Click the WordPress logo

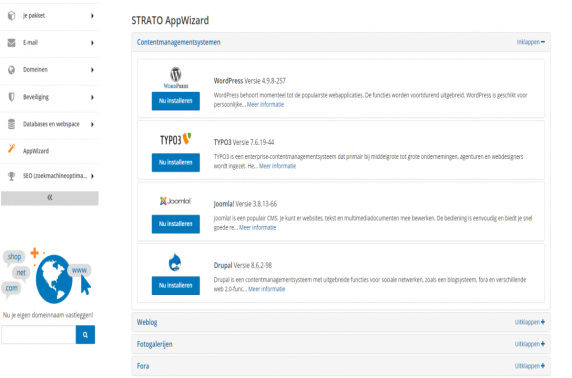pos(176,78)
